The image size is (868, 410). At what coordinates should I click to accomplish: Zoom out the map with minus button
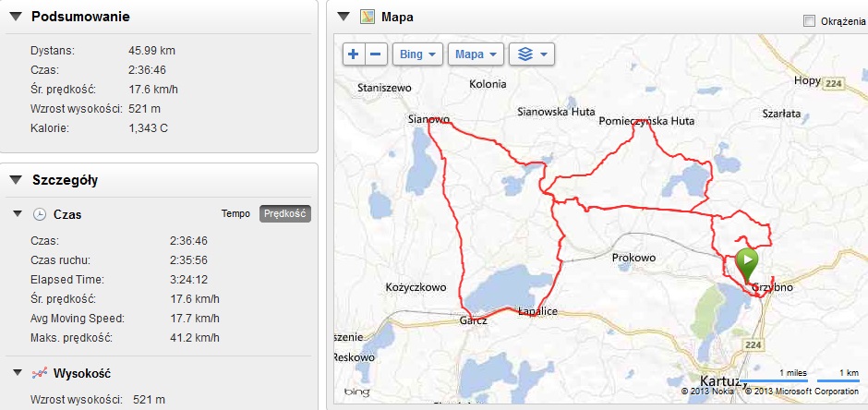click(x=376, y=54)
